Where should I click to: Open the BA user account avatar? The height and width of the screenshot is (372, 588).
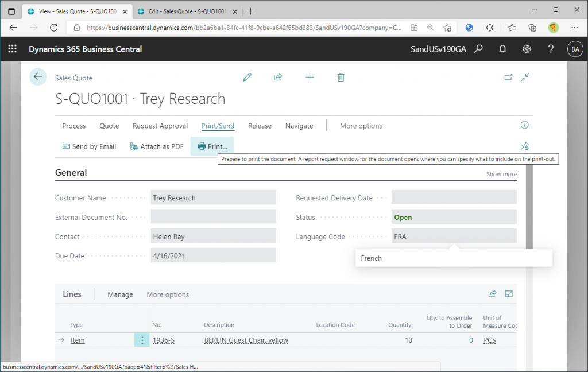pos(575,49)
